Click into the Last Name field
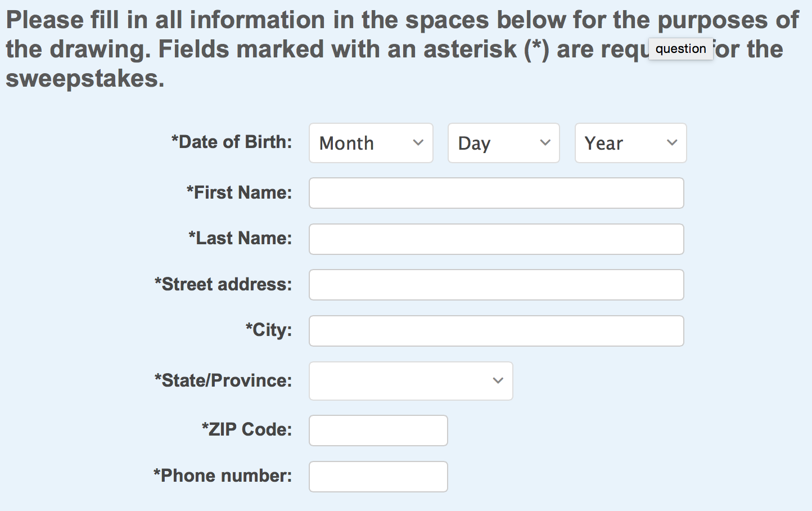The height and width of the screenshot is (511, 812). point(496,239)
